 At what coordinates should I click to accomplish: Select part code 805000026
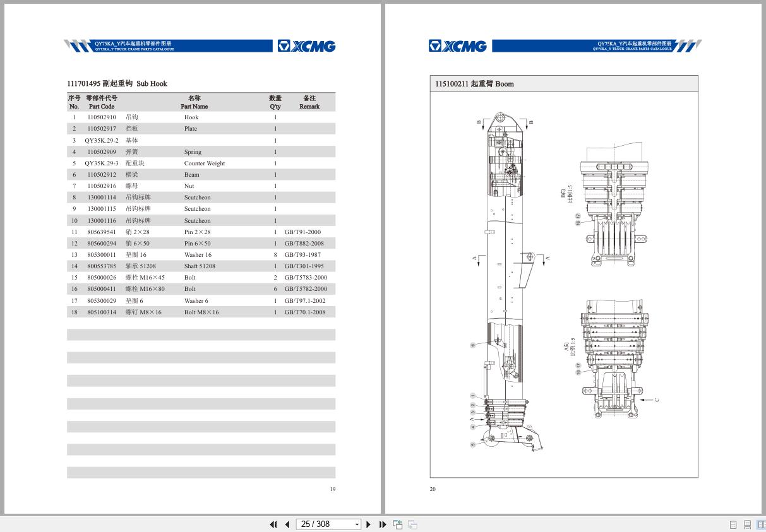[x=102, y=278]
